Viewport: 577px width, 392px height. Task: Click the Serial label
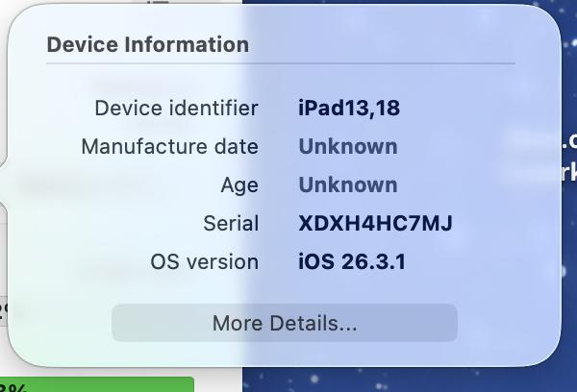point(231,223)
